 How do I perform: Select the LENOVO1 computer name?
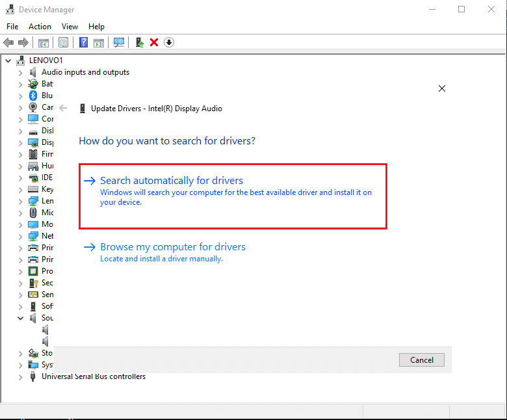pyautogui.click(x=45, y=60)
